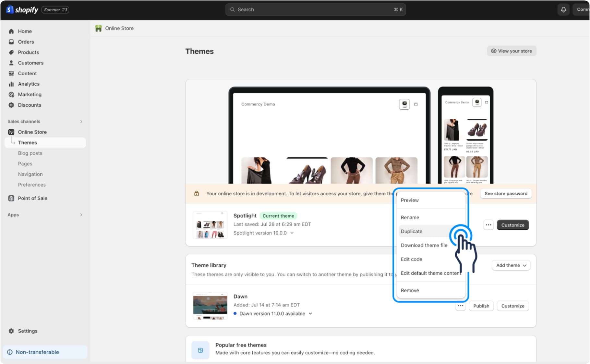The height and width of the screenshot is (364, 590).
Task: Click See store password button
Action: pos(506,193)
